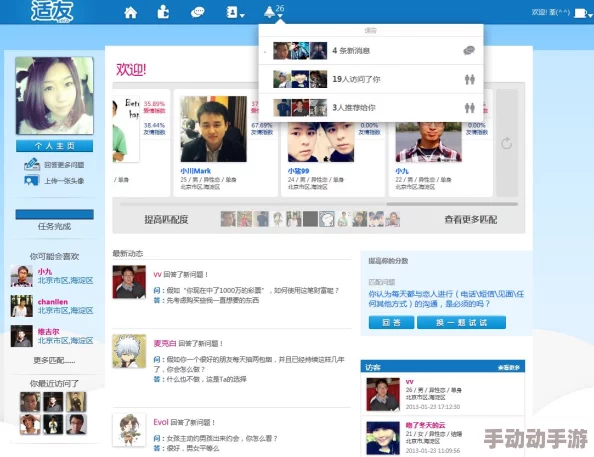
Task: Open 小九 in you-may-like sidebar list
Action: coord(45,271)
